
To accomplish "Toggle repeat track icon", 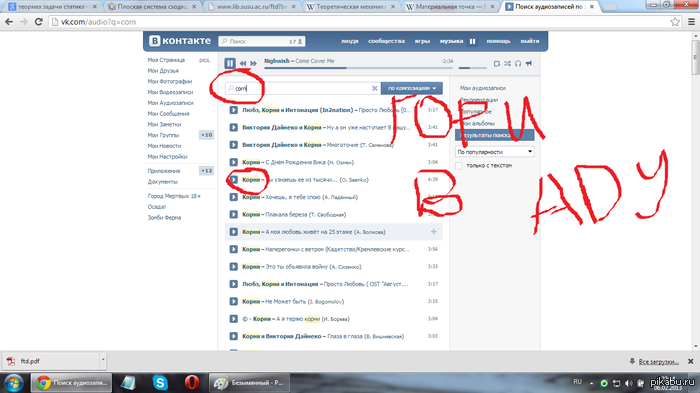I will (497, 63).
